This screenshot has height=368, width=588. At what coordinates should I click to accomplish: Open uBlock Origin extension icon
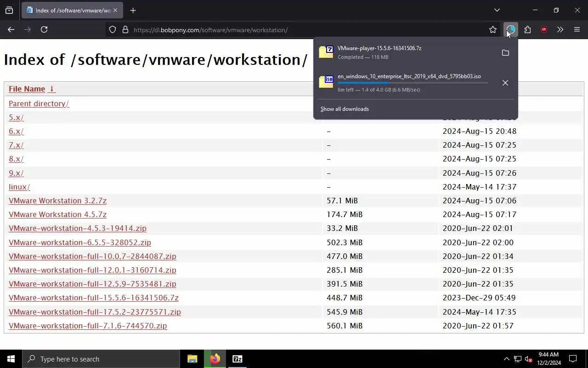point(544,29)
